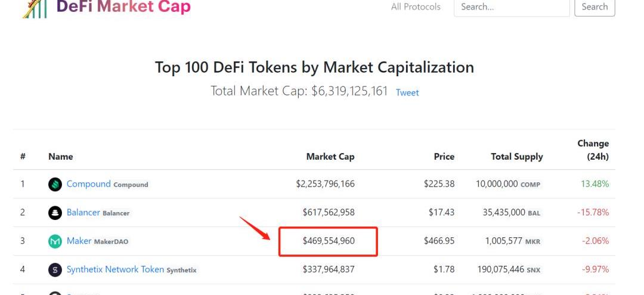
Task: Click the Maker token icon
Action: (x=55, y=241)
